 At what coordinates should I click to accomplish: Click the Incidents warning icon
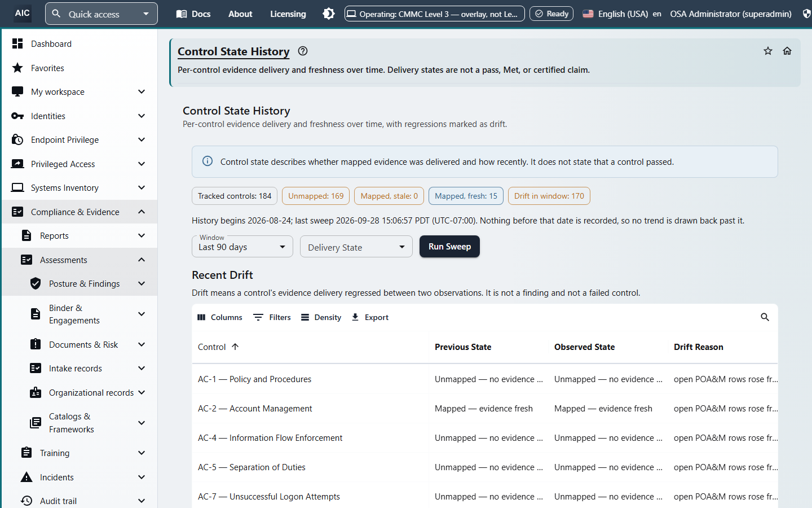pos(27,478)
